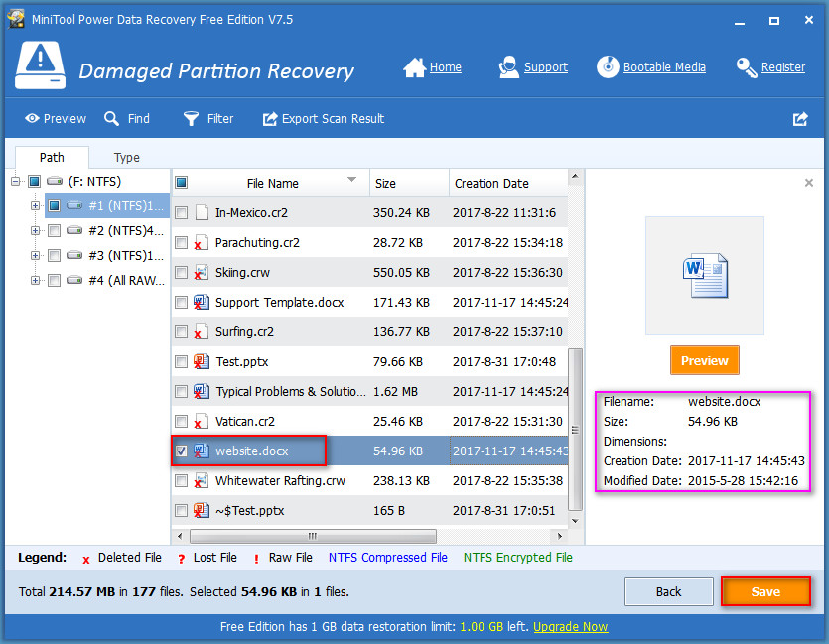829x644 pixels.
Task: Click the ~$Test.pptx PowerPoint icon
Action: [x=201, y=510]
